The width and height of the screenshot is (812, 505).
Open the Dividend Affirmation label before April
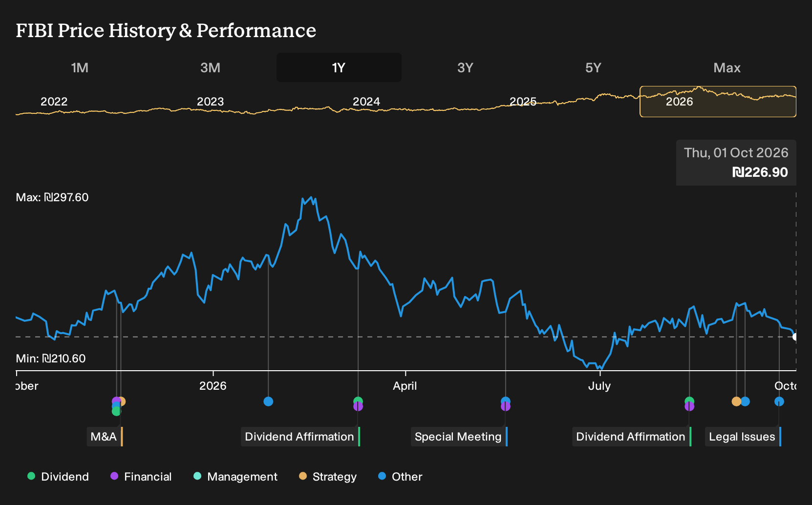[x=300, y=437]
